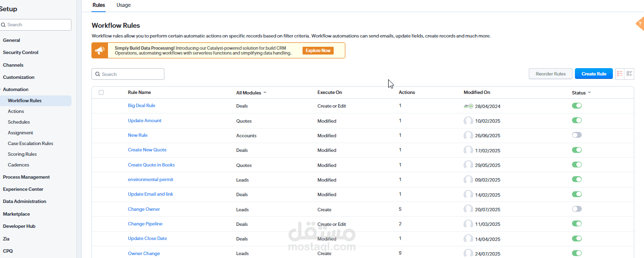
Task: Click the user avatar beside 09/02/2025
Action: 468,180
